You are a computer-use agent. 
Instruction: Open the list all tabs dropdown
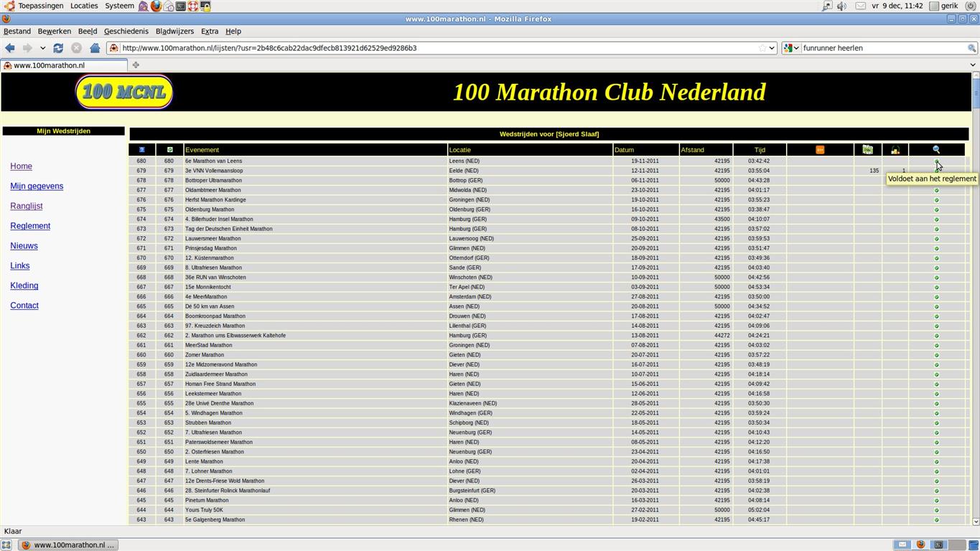point(973,65)
